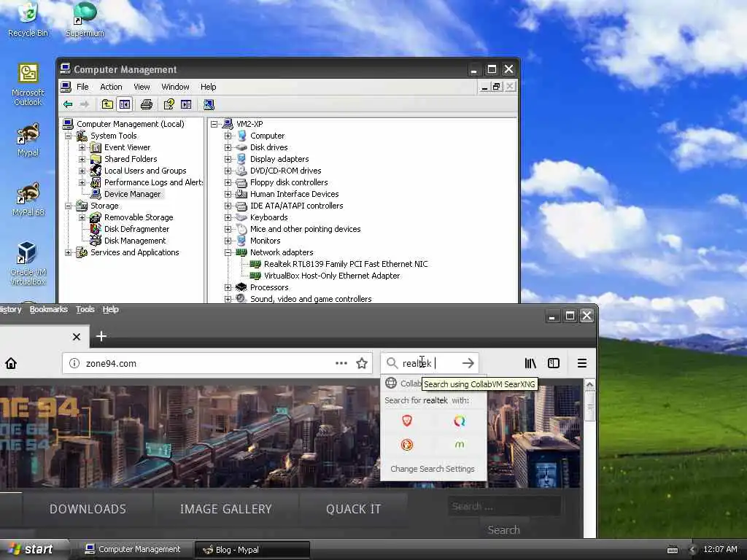Image resolution: width=747 pixels, height=560 pixels.
Task: Bookmark this page with the star icon
Action: point(362,363)
